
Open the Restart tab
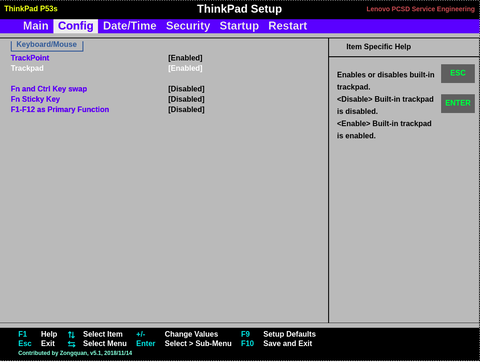tap(288, 26)
